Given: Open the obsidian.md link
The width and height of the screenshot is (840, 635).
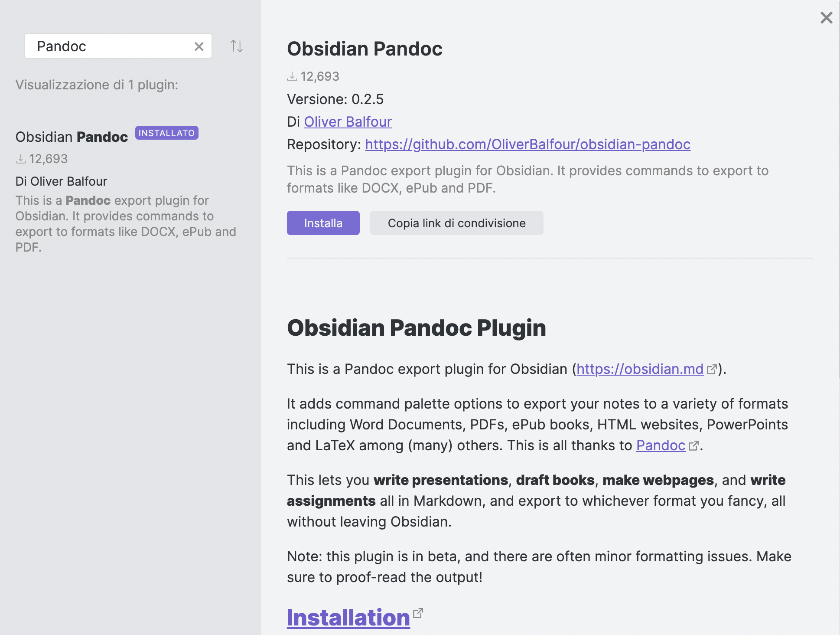Looking at the screenshot, I should (640, 369).
